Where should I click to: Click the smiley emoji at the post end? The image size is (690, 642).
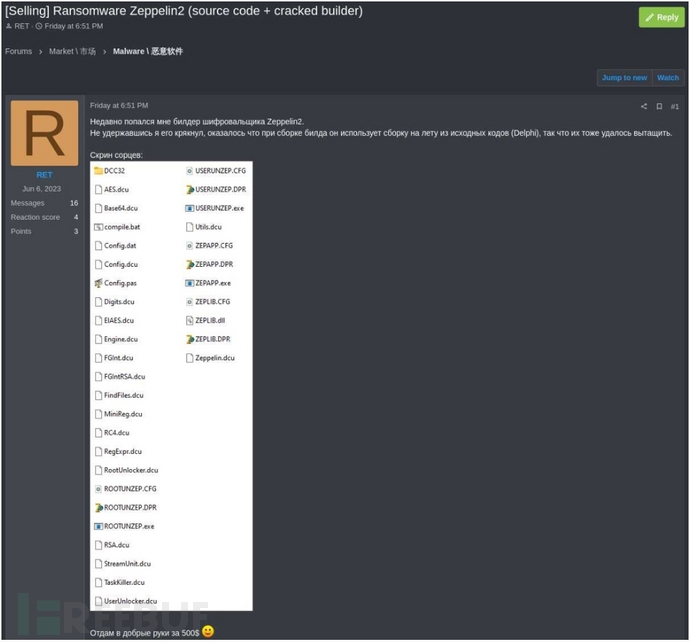(x=208, y=631)
